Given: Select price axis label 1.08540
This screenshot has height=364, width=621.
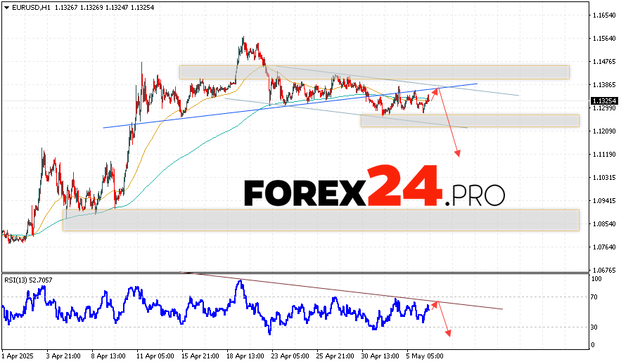Looking at the screenshot, I should point(604,224).
